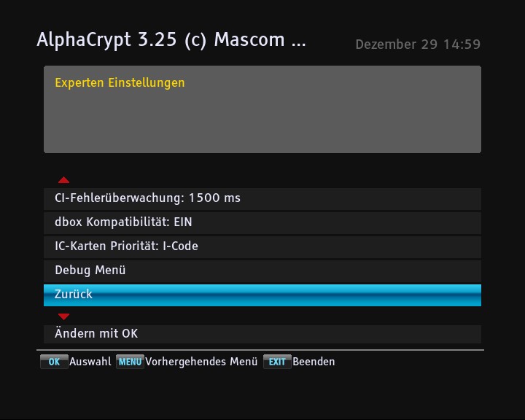Select the highlighted Zurück item

[x=262, y=295]
